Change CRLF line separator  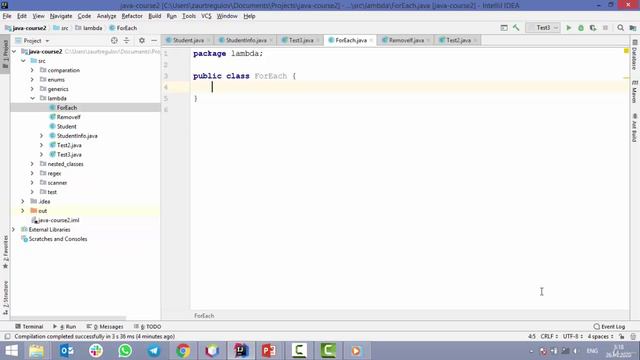(549, 336)
